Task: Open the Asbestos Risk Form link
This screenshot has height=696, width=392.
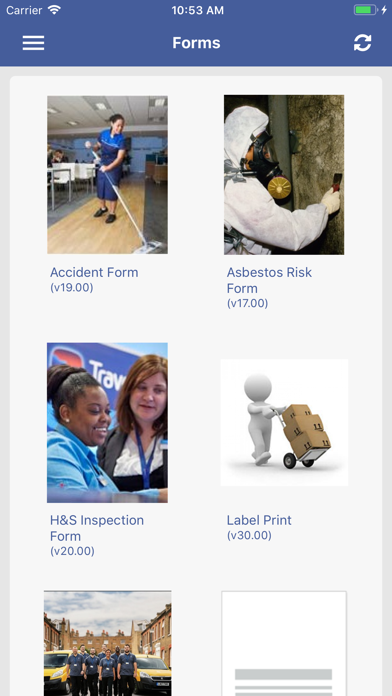Action: (269, 280)
